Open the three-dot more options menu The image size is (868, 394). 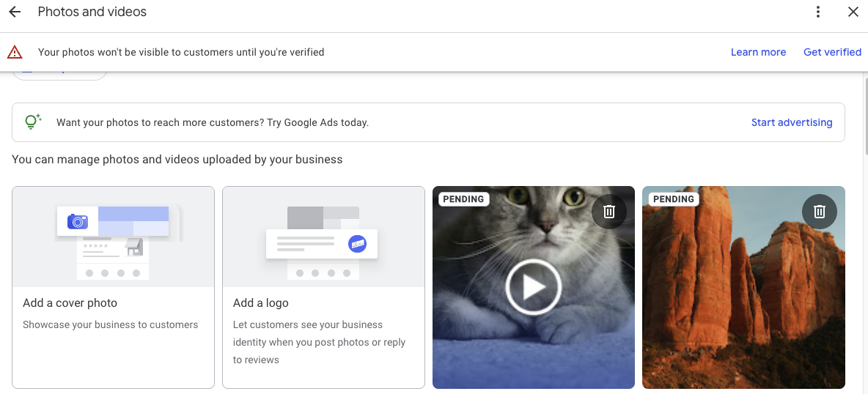tap(818, 12)
